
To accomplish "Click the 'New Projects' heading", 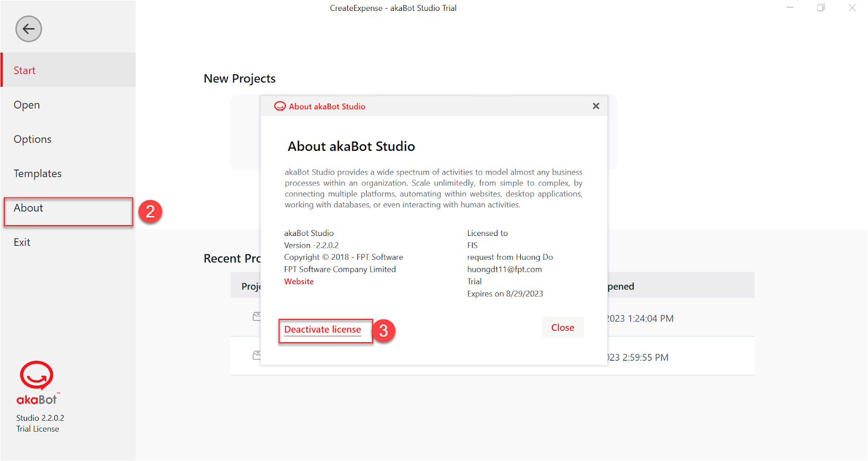I will click(x=240, y=79).
